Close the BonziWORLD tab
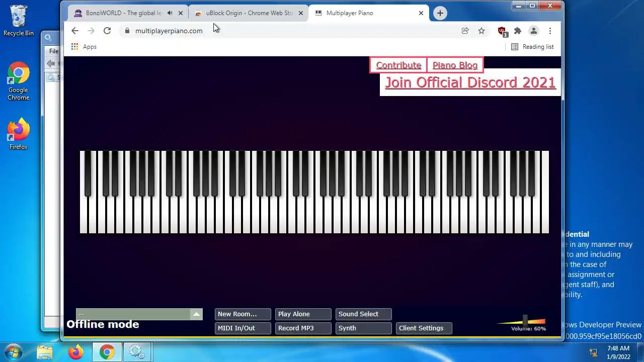The height and width of the screenshot is (362, 644). coord(181,13)
